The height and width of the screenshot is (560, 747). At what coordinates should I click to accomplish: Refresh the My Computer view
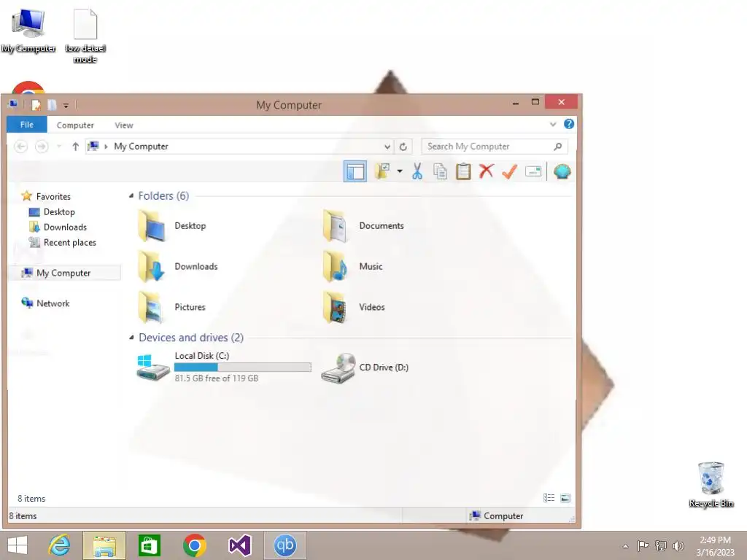click(x=403, y=147)
